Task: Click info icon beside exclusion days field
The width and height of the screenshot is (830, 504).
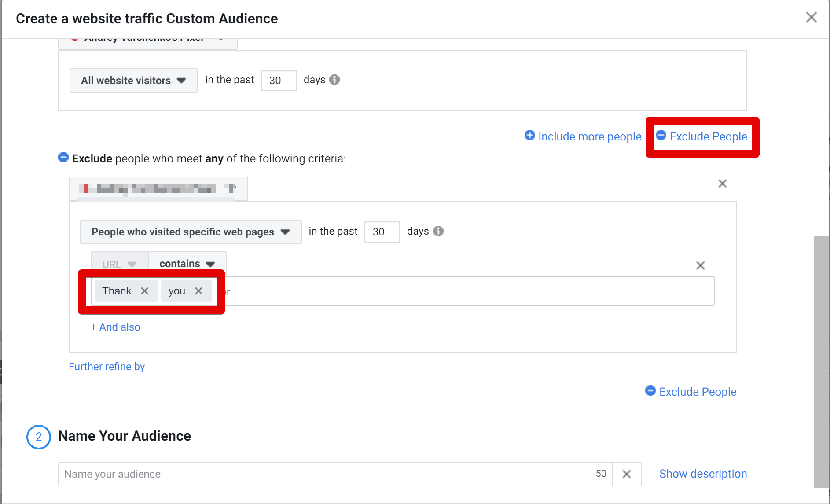Action: (x=438, y=231)
